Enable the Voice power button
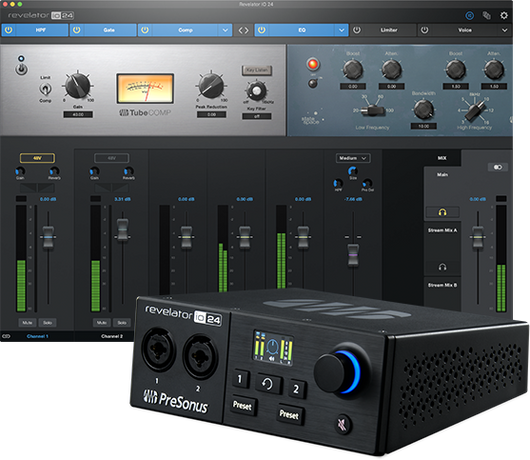This screenshot has height=460, width=530. click(x=425, y=30)
